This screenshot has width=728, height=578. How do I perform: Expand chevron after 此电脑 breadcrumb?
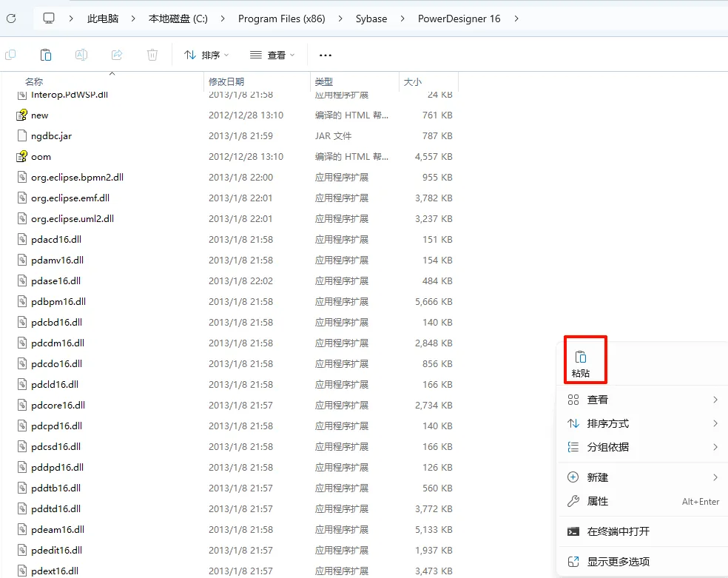(x=133, y=19)
